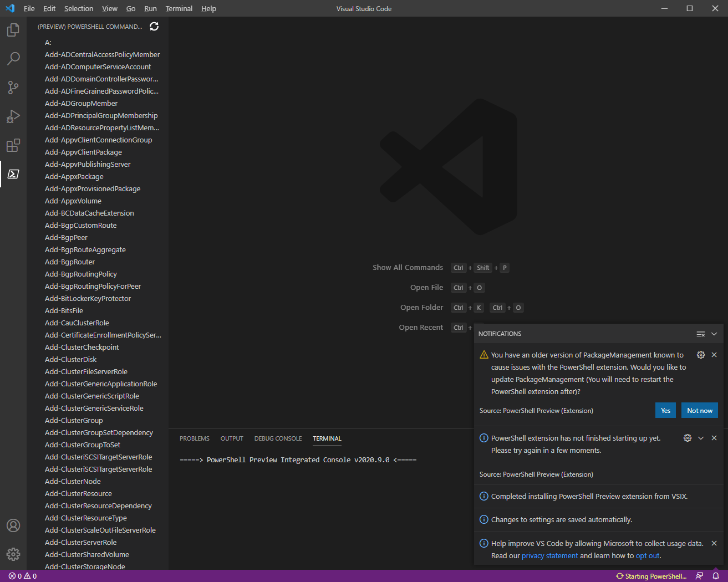Open the Source Control view icon
This screenshot has height=582, width=728.
point(13,88)
